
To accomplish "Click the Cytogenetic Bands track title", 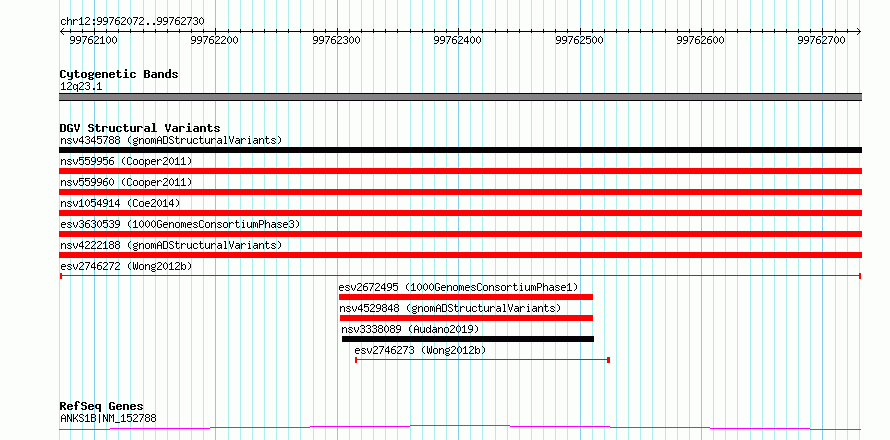I will tap(119, 74).
